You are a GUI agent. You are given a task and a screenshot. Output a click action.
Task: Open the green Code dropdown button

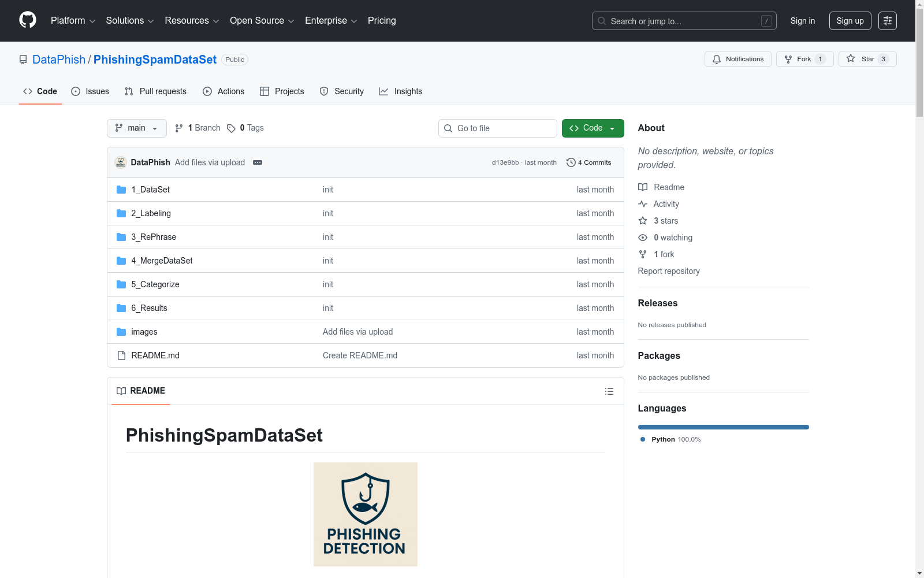pos(593,128)
